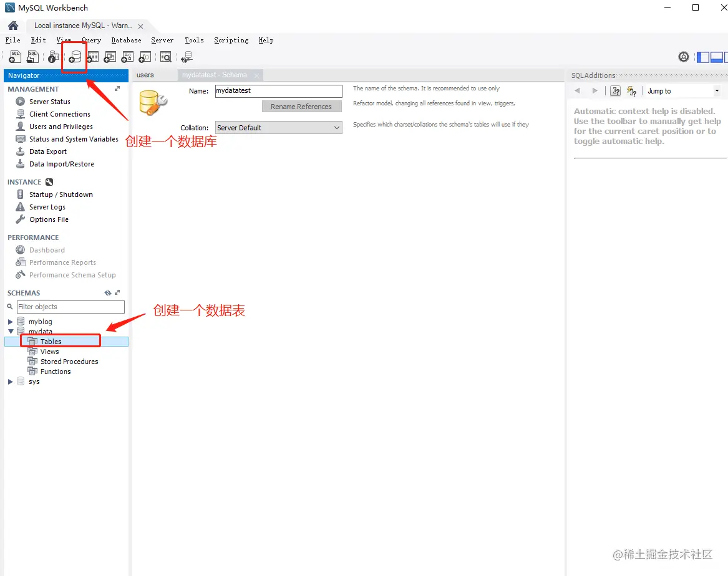Open the Help menu
728x576 pixels.
(x=266, y=40)
